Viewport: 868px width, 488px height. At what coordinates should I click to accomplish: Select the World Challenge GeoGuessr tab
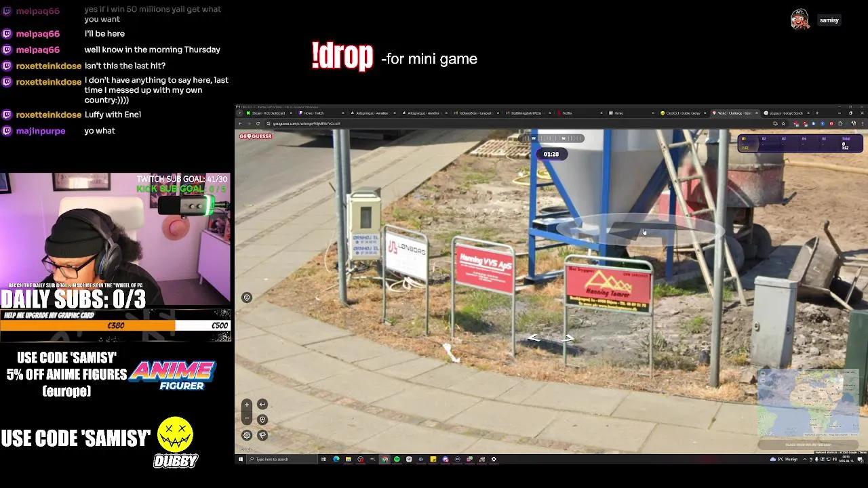pos(734,113)
